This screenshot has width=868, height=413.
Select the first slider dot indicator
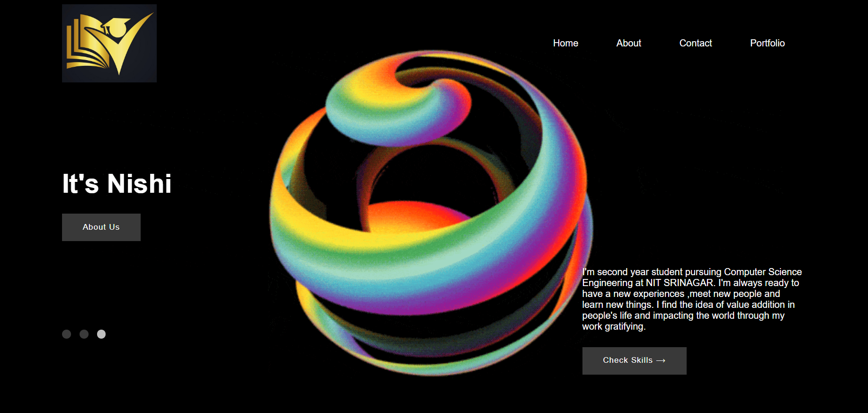67,334
